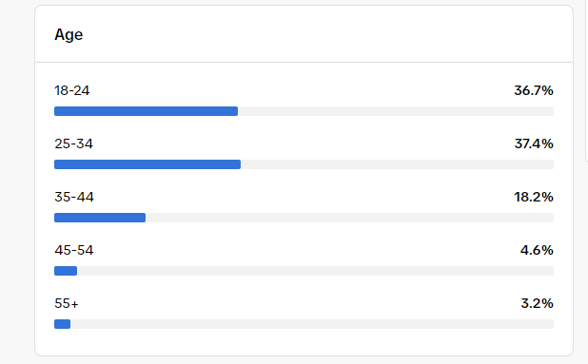
Task: Click the 45-54 blue progress bar
Action: click(66, 271)
